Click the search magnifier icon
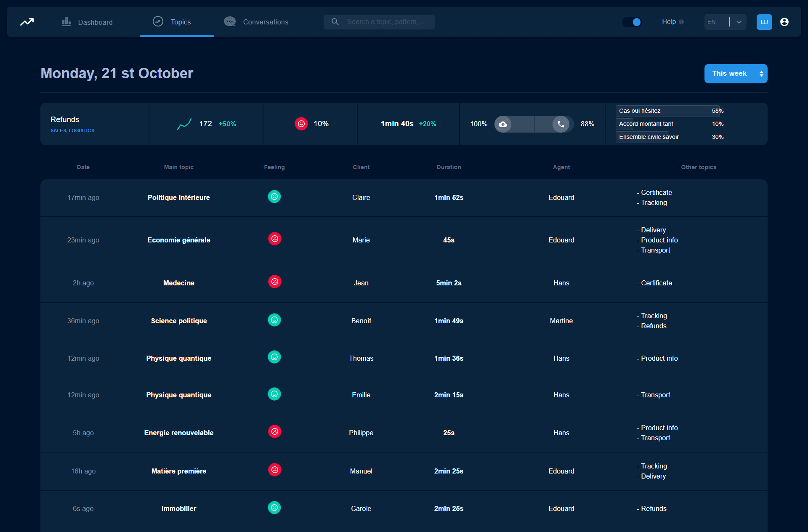 coord(335,21)
